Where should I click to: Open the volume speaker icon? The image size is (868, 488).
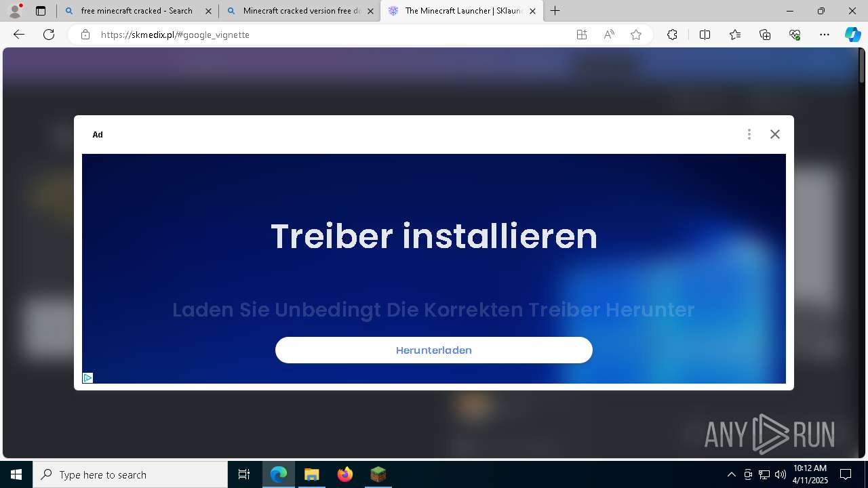[780, 474]
